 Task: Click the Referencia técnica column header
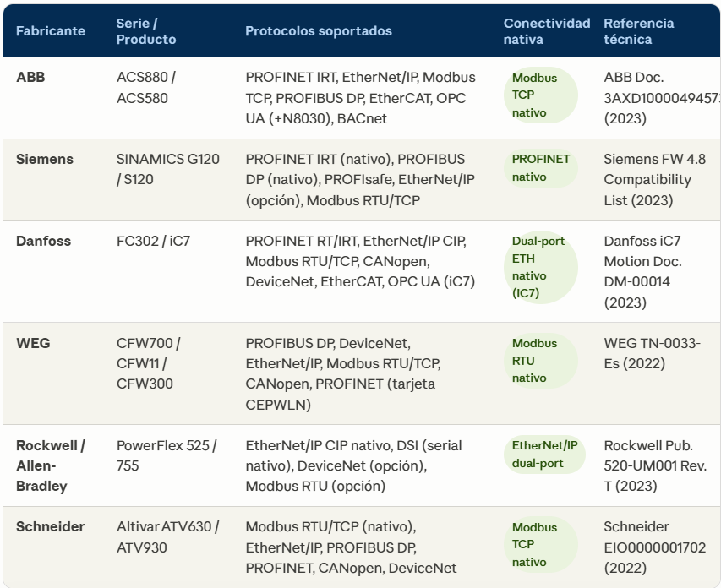pos(639,31)
